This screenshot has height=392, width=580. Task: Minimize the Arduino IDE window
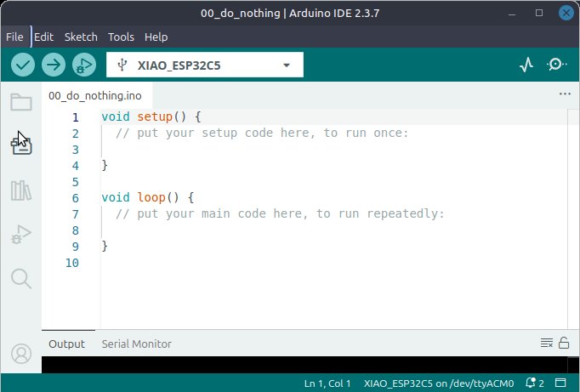(x=512, y=14)
